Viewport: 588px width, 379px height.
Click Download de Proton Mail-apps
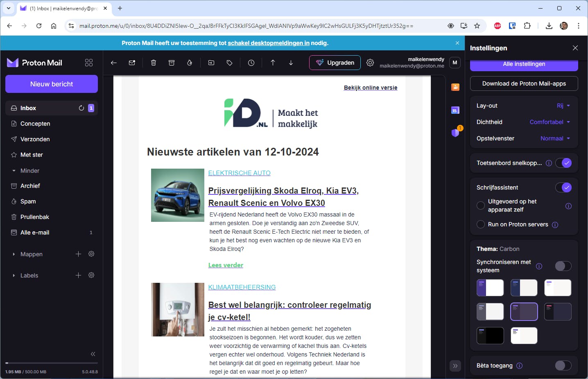(x=524, y=83)
